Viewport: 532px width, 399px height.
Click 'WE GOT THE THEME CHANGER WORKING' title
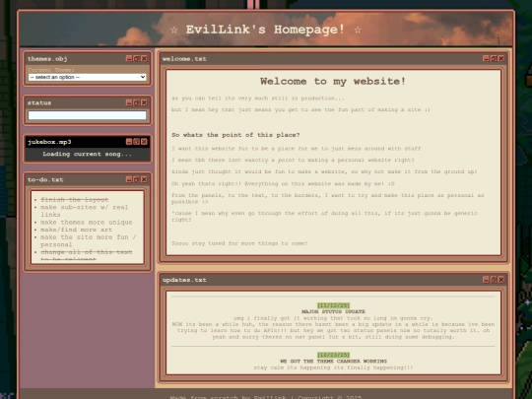coord(334,361)
